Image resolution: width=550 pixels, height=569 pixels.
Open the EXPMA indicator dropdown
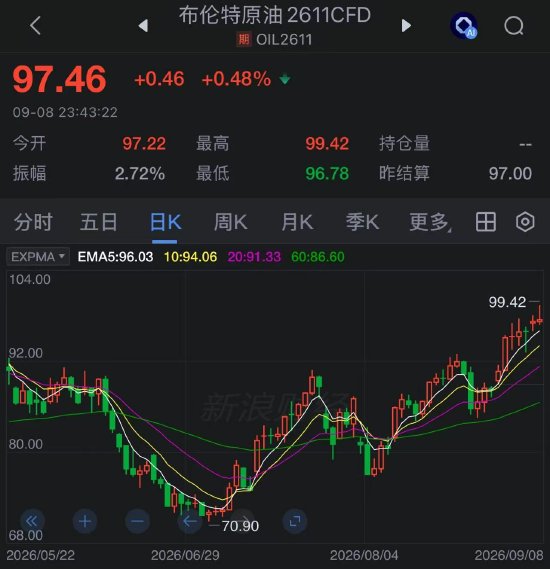tap(38, 257)
